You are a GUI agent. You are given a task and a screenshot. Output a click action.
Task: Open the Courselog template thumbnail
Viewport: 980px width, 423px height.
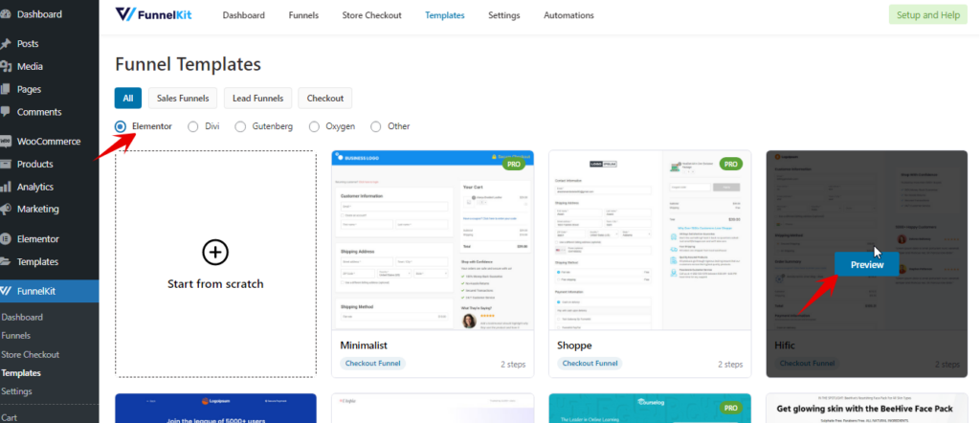click(650, 409)
